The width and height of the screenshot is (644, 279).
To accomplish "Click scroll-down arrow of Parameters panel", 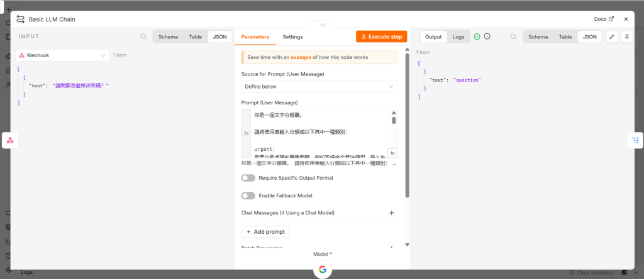I will click(407, 244).
